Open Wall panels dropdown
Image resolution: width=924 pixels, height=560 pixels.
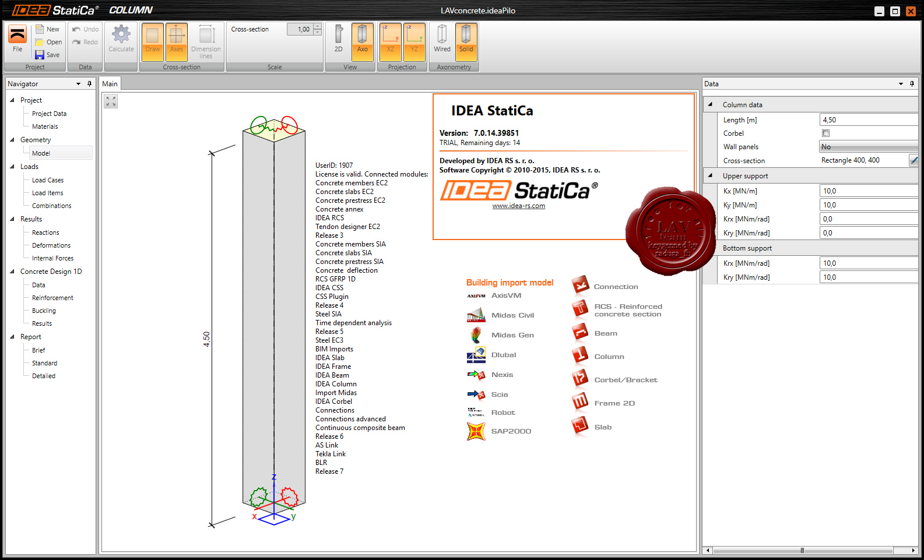(x=869, y=147)
